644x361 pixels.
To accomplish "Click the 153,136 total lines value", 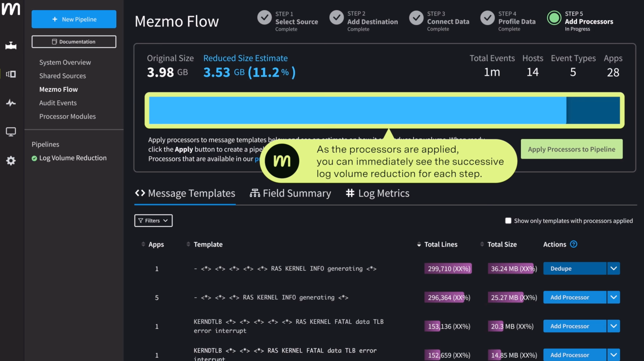I will pos(449,326).
